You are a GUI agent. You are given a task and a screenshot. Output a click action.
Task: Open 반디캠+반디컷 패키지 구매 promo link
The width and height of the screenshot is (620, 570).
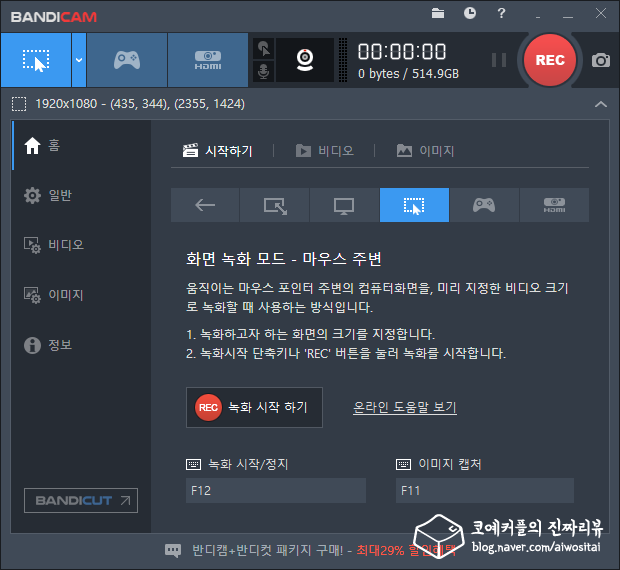coord(324,550)
